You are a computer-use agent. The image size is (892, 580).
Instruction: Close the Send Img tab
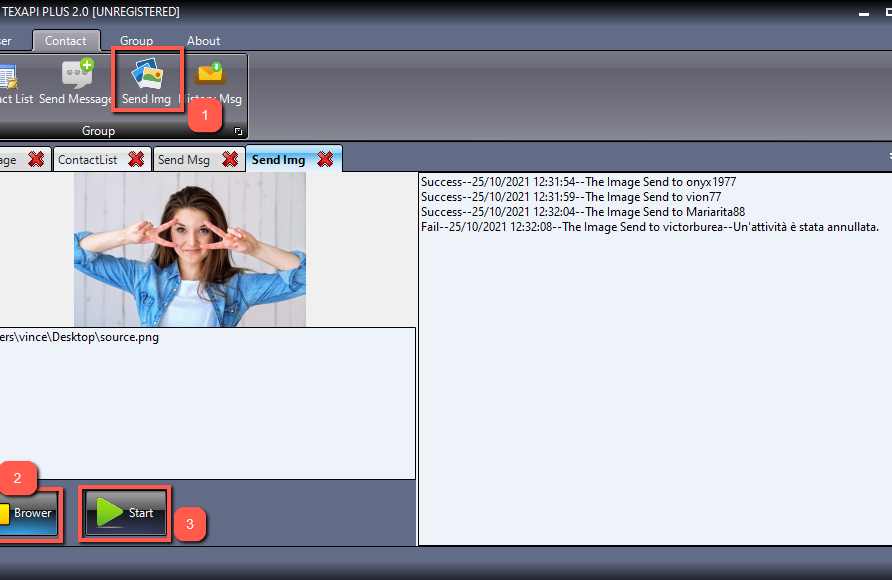pyautogui.click(x=325, y=159)
